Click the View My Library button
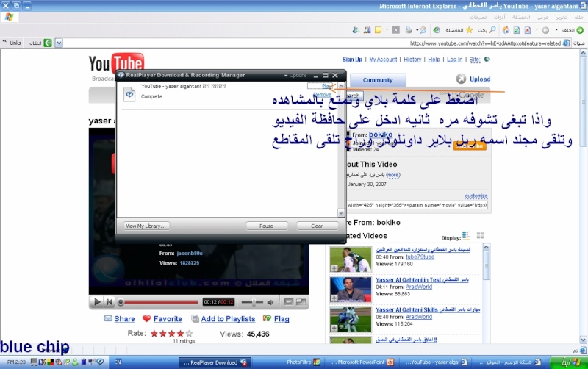The image size is (588, 369). click(x=146, y=226)
